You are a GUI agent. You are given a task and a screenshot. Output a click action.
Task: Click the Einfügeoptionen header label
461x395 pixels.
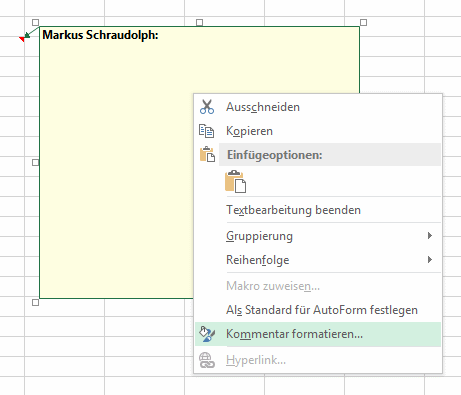pos(275,155)
